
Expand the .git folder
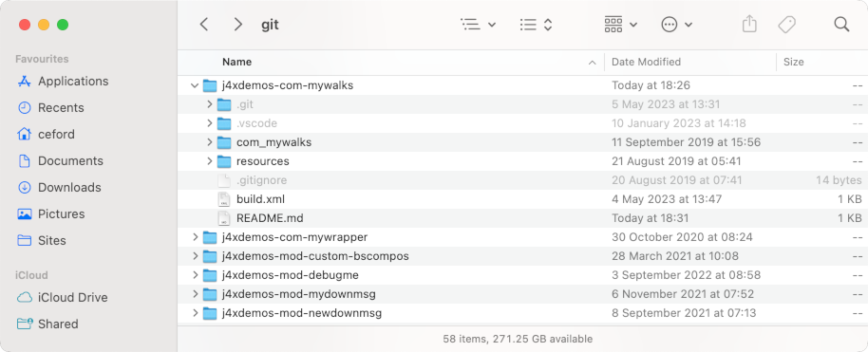209,104
